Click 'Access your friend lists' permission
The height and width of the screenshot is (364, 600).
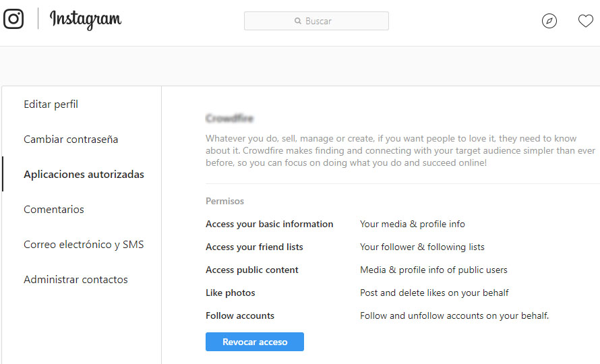click(254, 247)
